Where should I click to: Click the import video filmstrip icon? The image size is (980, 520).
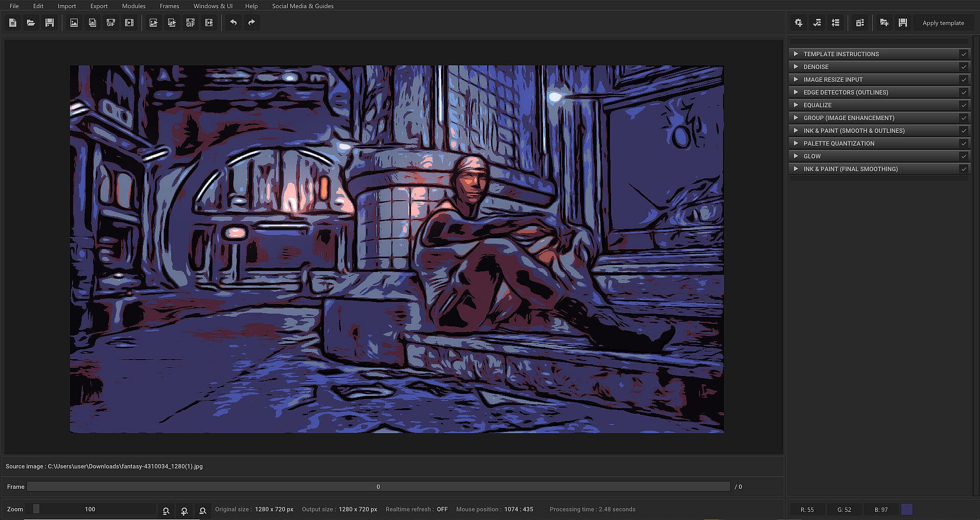click(x=129, y=23)
